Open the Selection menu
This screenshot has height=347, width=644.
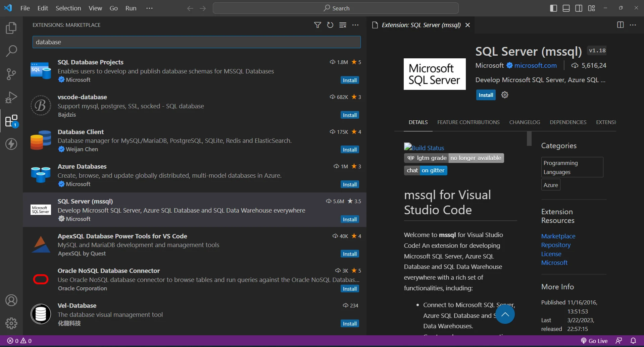68,8
